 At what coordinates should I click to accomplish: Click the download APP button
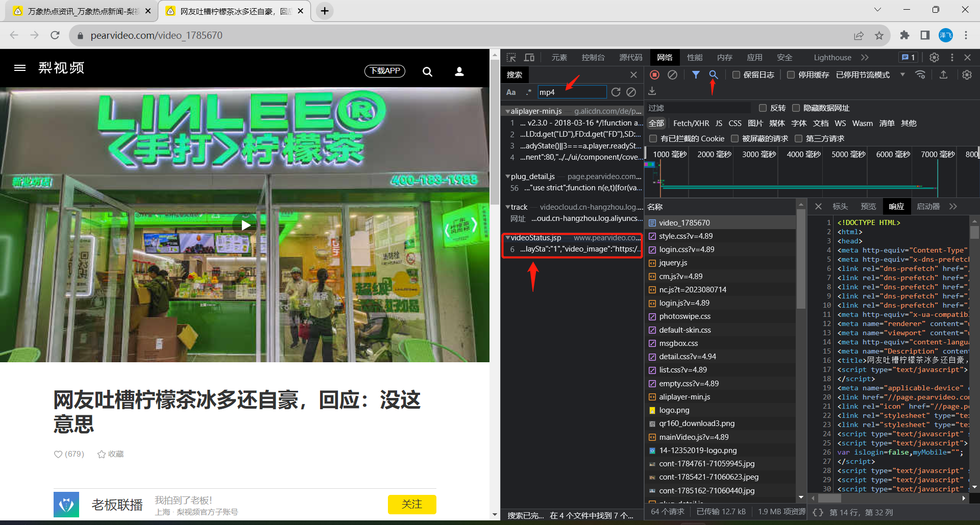pos(385,71)
